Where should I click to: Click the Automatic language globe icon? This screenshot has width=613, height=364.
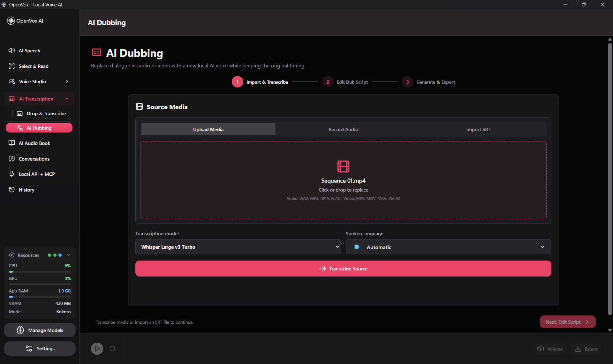pyautogui.click(x=357, y=247)
